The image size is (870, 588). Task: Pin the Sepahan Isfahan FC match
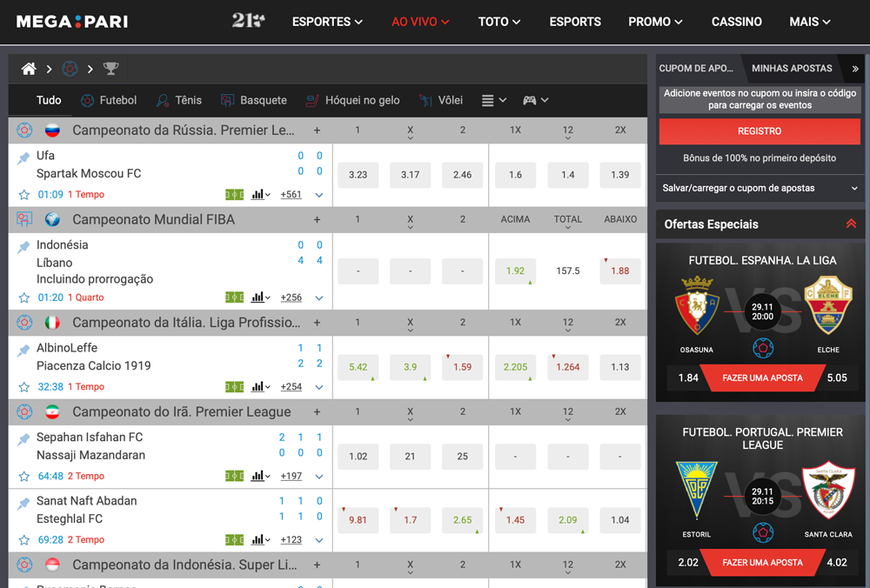(23, 440)
